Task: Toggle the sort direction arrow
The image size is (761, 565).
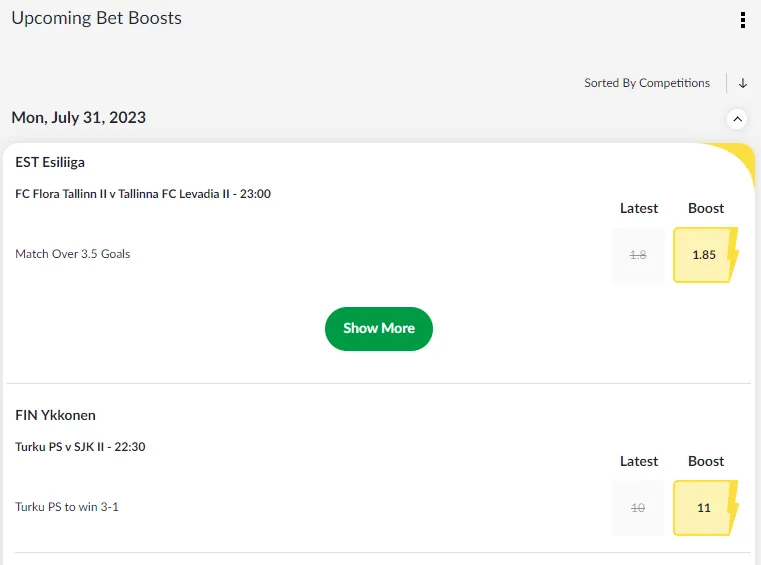Action: pyautogui.click(x=743, y=83)
